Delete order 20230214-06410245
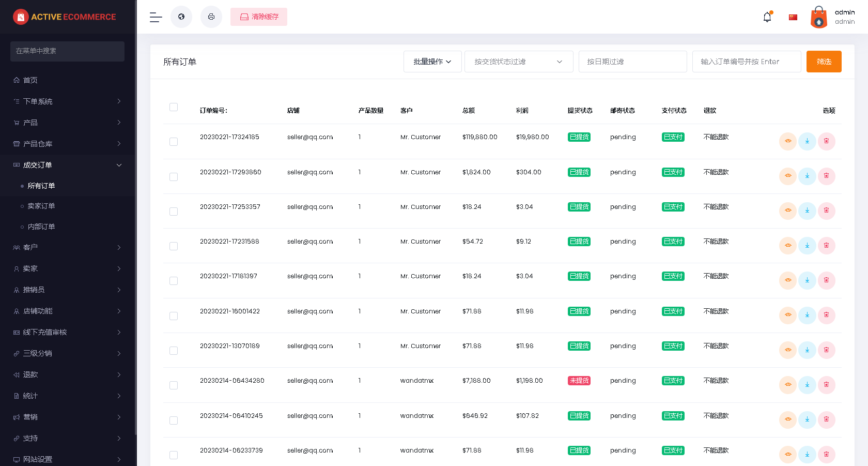The image size is (868, 466). (x=826, y=419)
